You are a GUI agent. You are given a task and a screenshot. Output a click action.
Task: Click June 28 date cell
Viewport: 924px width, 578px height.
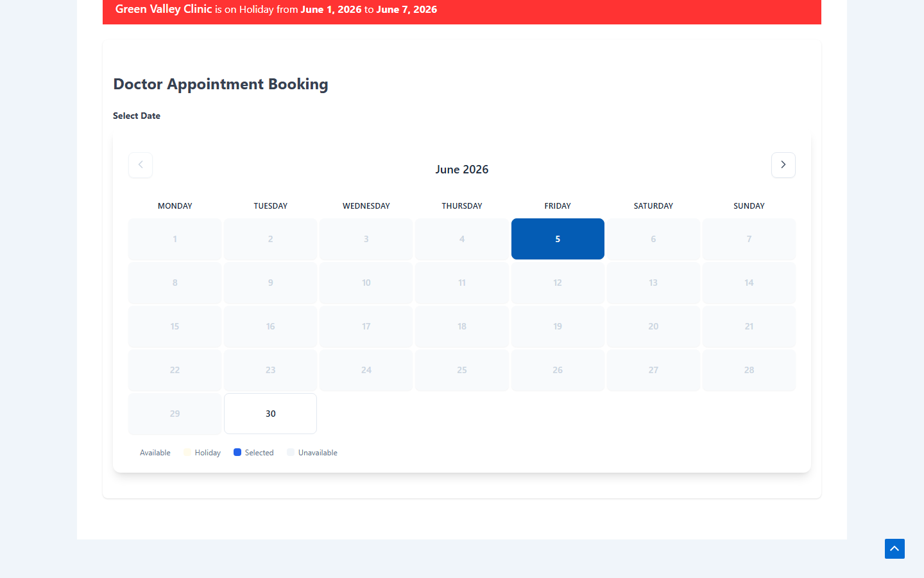point(749,370)
